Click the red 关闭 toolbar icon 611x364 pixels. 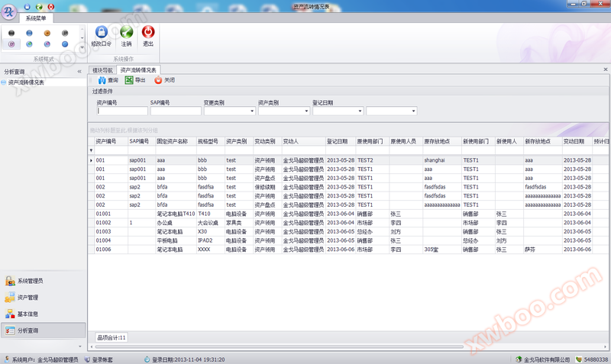click(158, 80)
